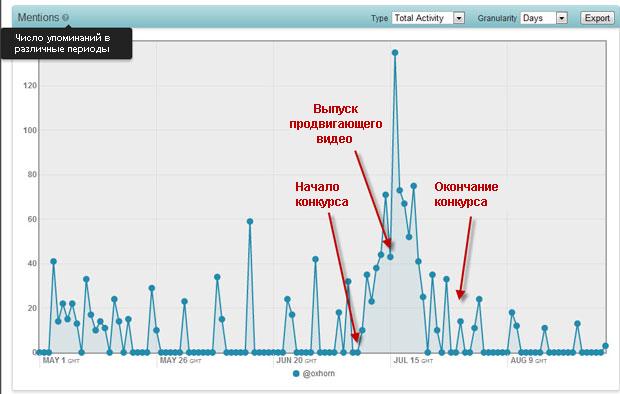Click the 100 value on the y-axis
Viewport: 620px width, 394px height.
pos(30,130)
